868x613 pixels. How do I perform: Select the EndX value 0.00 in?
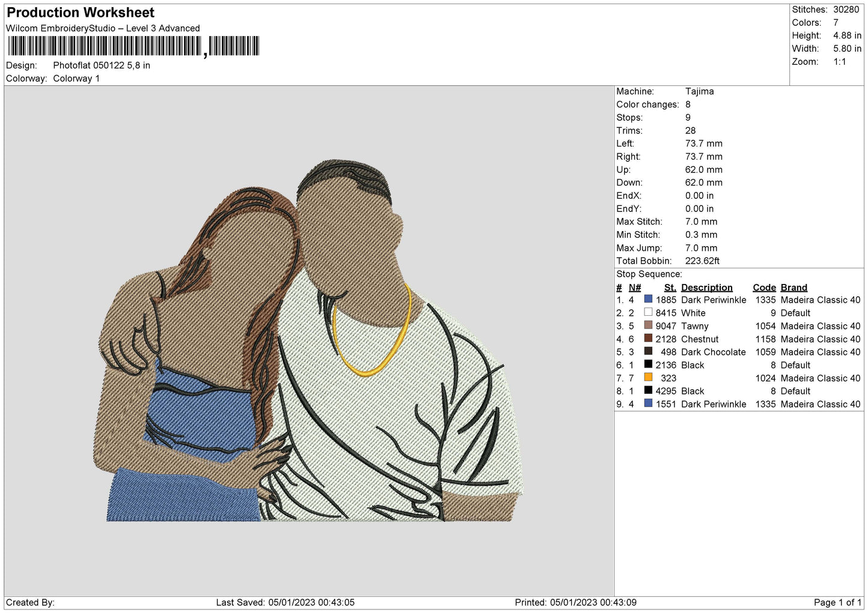699,196
